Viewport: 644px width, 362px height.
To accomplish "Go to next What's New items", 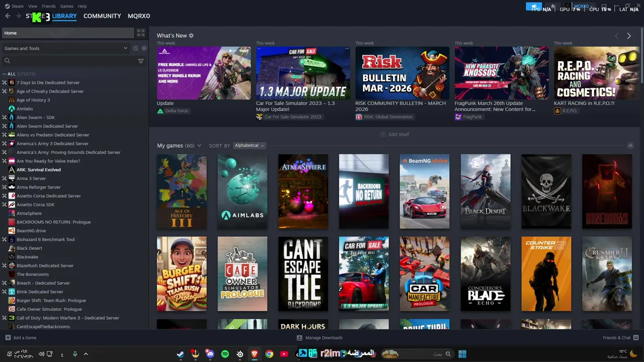I will click(629, 36).
